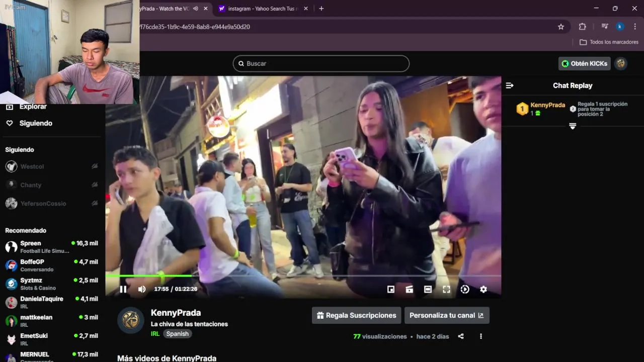Open Todos los marcadores folder
Screen dimensions: 644x362
click(x=609, y=42)
